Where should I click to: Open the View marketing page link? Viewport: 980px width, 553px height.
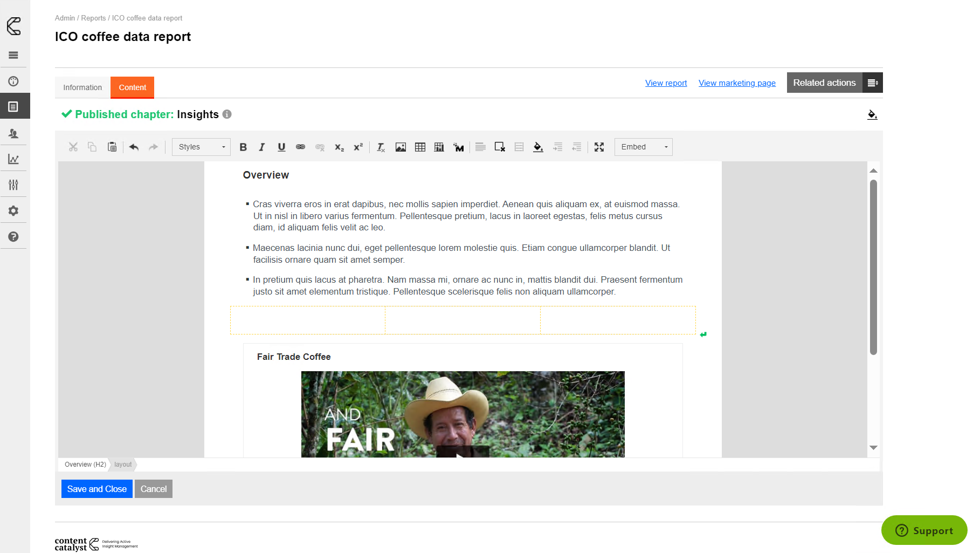(x=737, y=83)
